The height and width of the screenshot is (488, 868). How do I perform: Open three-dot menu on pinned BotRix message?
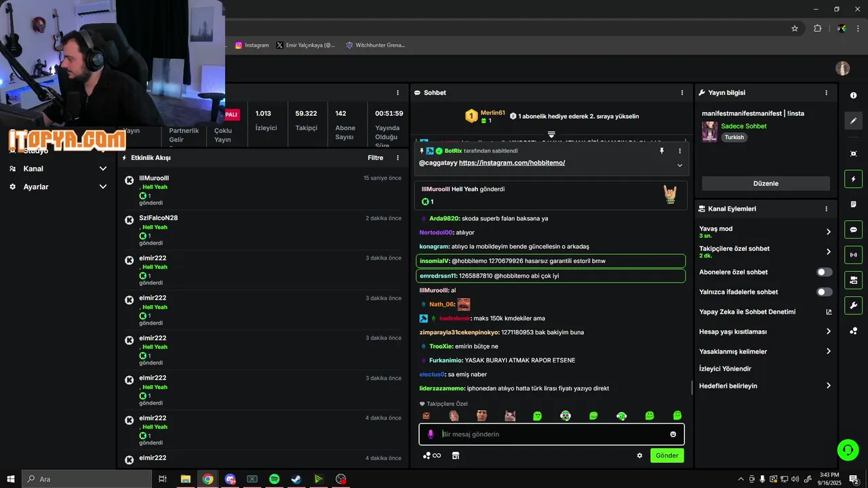tap(679, 151)
